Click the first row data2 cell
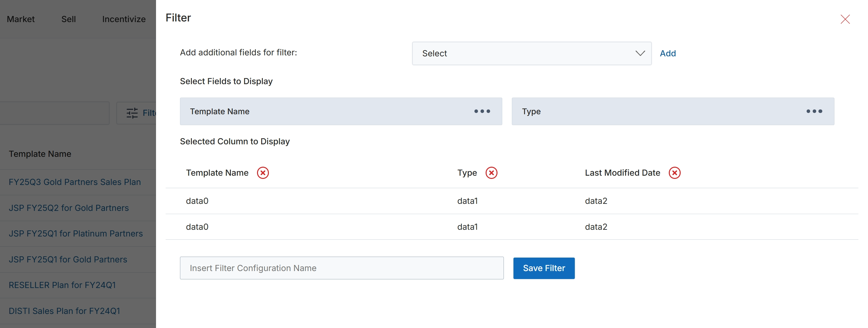 tap(596, 201)
